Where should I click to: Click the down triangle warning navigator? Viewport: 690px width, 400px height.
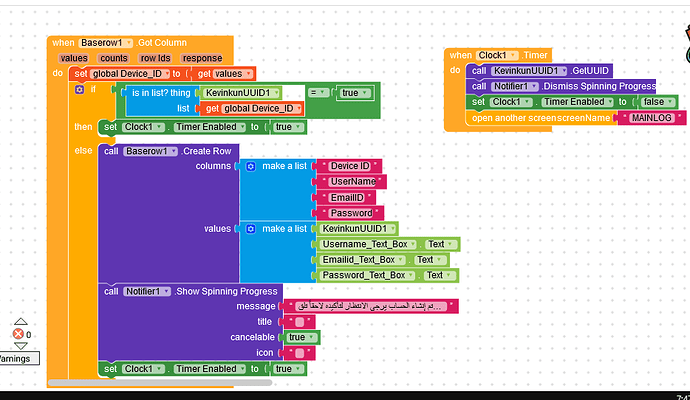pos(21,346)
